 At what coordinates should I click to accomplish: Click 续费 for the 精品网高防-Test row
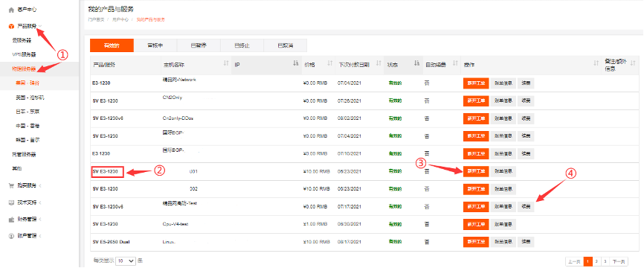(x=526, y=206)
